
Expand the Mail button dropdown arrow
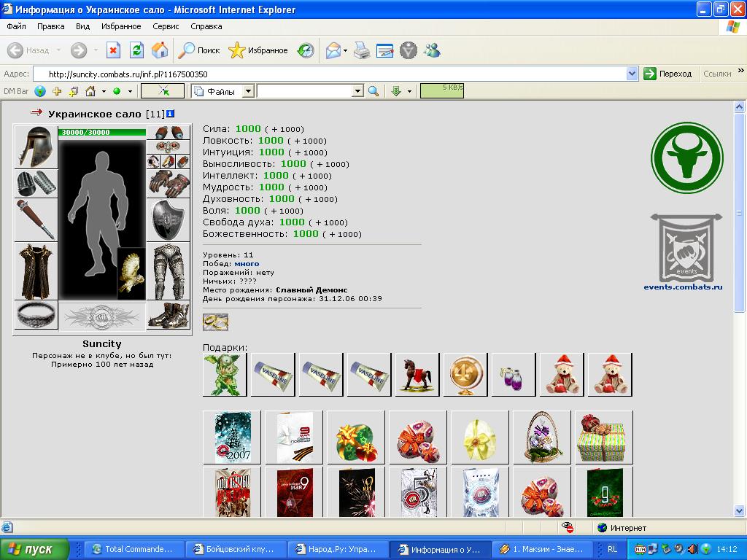click(x=345, y=50)
